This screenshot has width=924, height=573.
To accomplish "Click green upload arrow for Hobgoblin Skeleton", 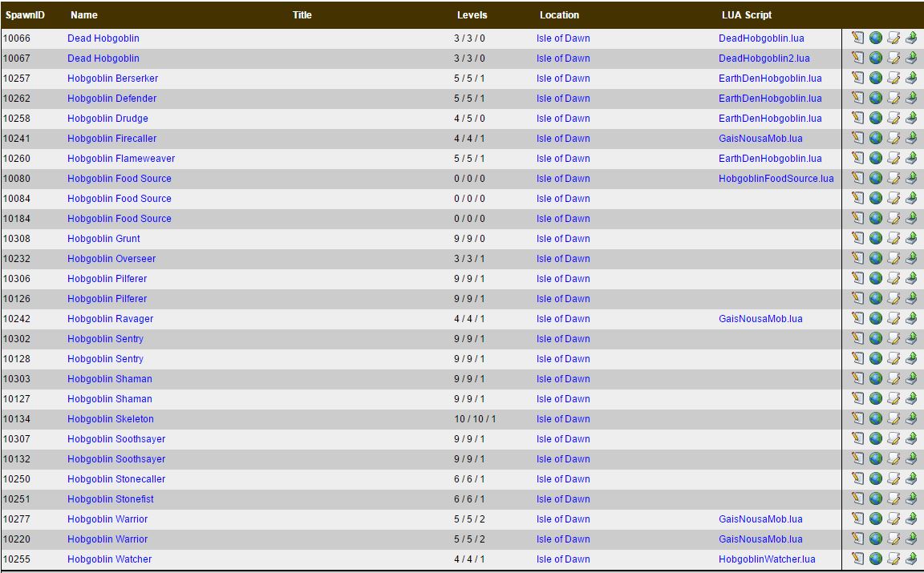I will (x=911, y=418).
